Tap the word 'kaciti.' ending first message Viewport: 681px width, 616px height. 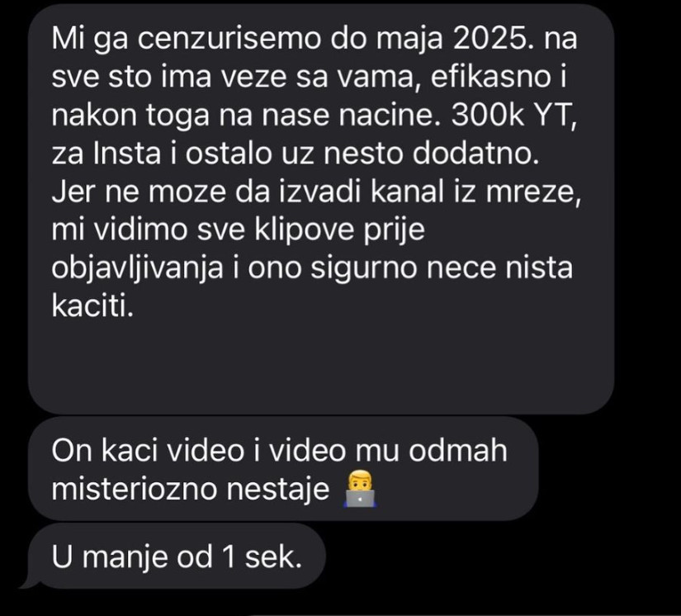[x=92, y=306]
